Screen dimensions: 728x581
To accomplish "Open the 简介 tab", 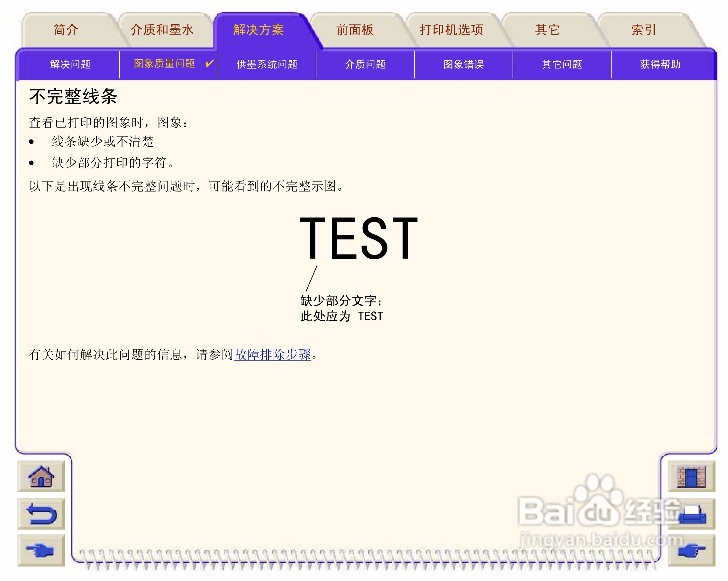I will (x=66, y=30).
